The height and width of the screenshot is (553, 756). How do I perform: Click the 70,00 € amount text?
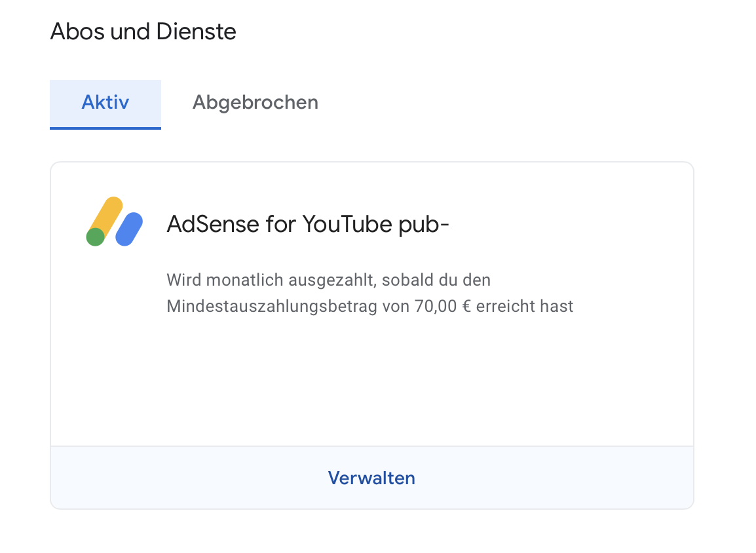tap(443, 306)
